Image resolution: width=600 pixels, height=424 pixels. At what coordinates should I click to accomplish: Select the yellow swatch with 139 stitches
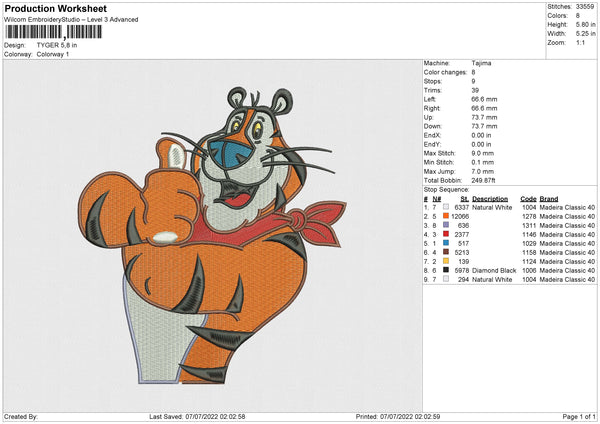pyautogui.click(x=446, y=261)
